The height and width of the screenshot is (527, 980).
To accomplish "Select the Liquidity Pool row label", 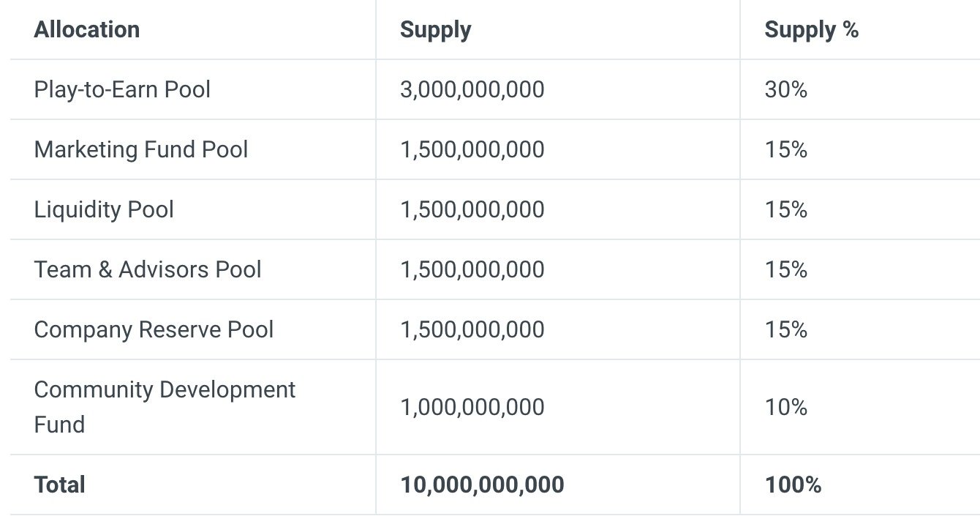I will (x=104, y=210).
